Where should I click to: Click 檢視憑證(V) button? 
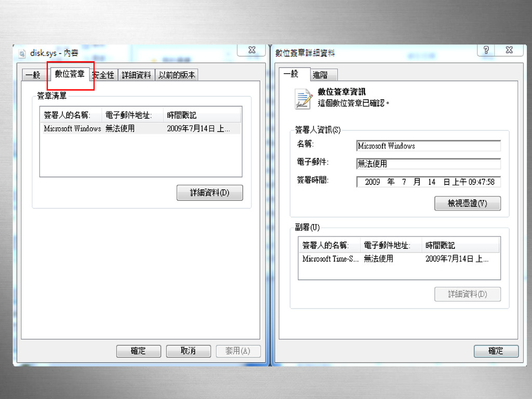click(x=468, y=203)
